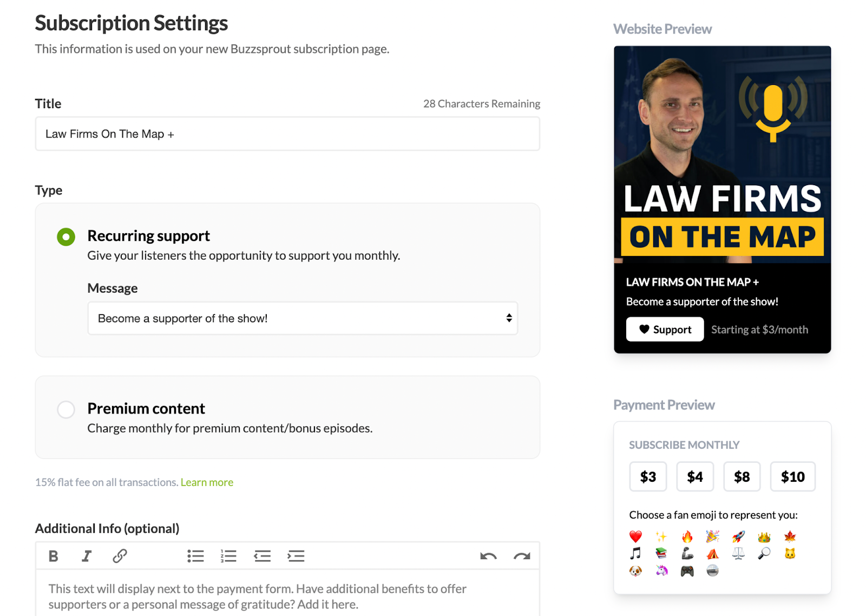Apply italic formatting in the editor toolbar

click(x=87, y=556)
